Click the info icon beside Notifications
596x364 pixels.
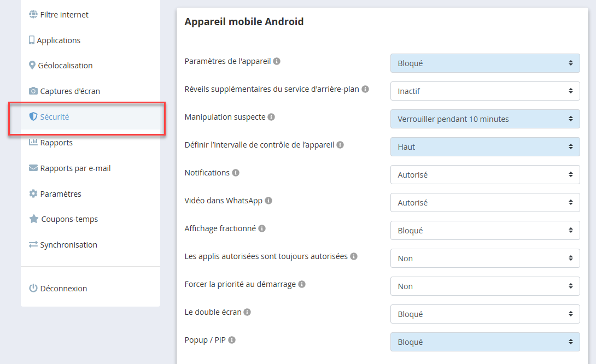(236, 173)
